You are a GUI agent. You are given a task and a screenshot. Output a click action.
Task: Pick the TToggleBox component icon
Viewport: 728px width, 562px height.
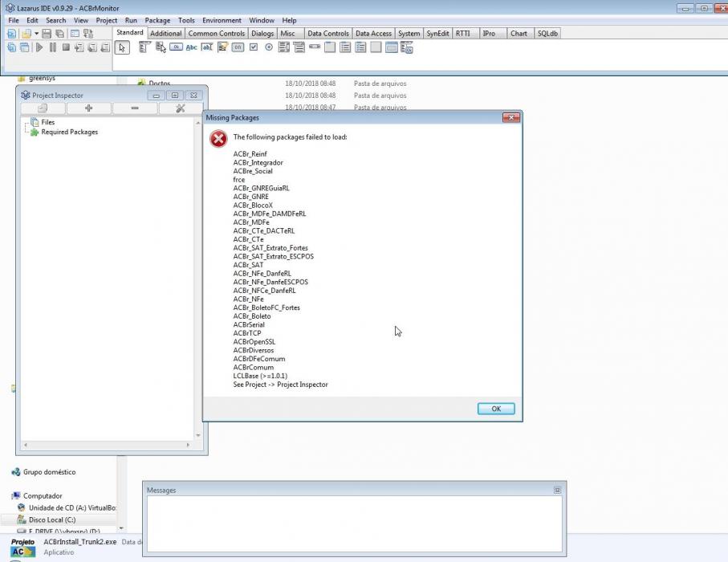tap(238, 47)
